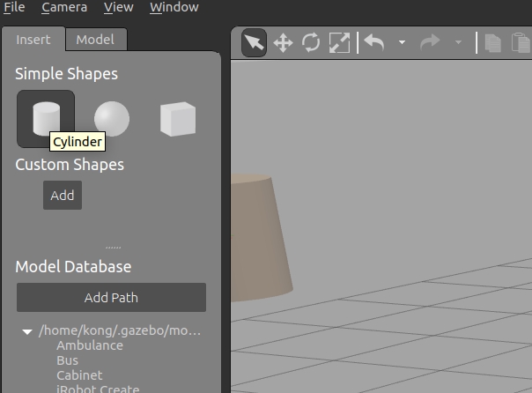This screenshot has height=393, width=532.
Task: Select Ambulance from the model database
Action: [90, 345]
